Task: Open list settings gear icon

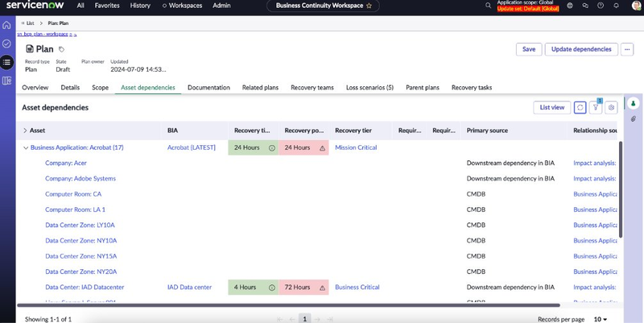Action: 611,107
